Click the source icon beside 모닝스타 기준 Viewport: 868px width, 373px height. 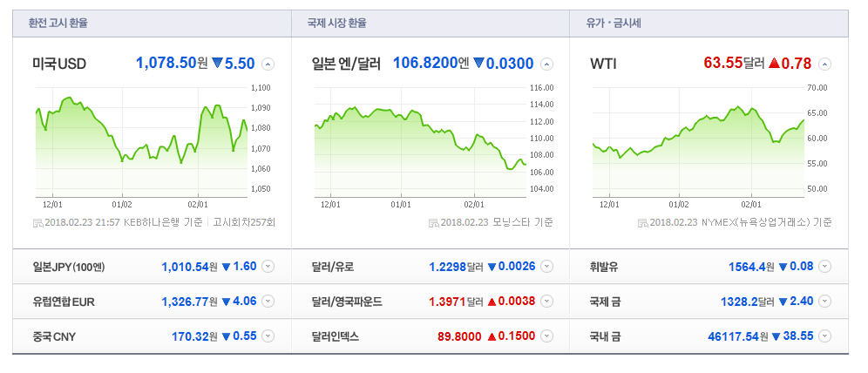[x=433, y=223]
